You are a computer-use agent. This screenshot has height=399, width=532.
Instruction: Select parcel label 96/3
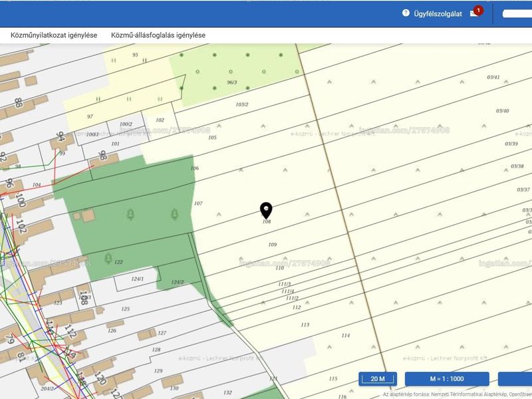click(232, 82)
